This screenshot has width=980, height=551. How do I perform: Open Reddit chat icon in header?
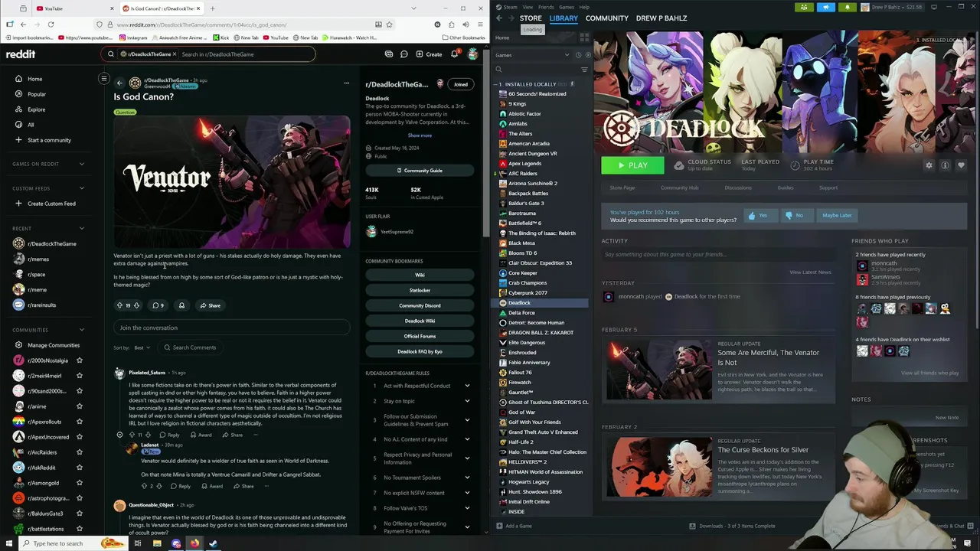[x=403, y=54]
